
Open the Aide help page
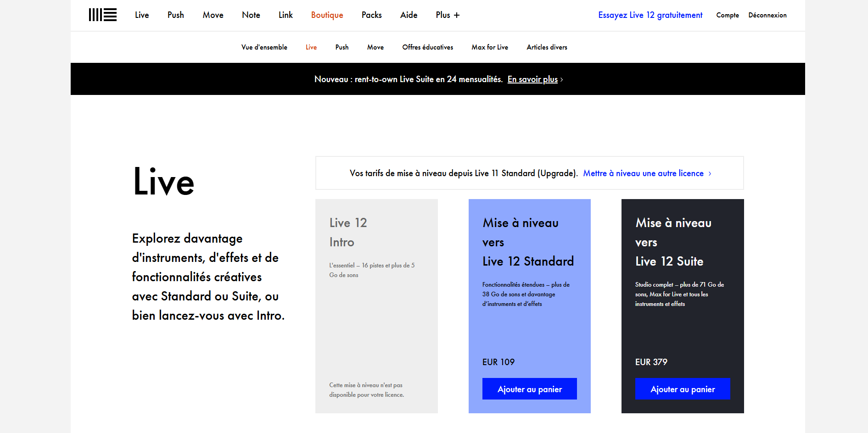409,15
